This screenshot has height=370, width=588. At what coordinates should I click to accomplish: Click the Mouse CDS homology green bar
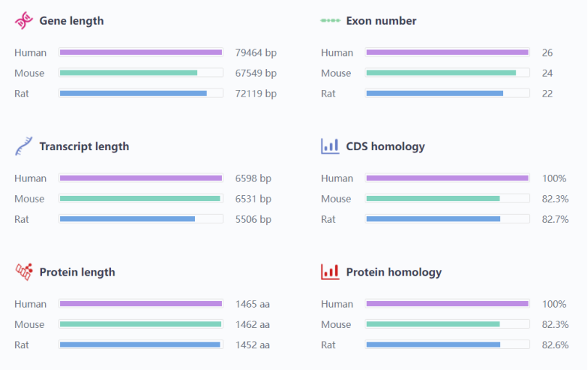click(x=433, y=198)
